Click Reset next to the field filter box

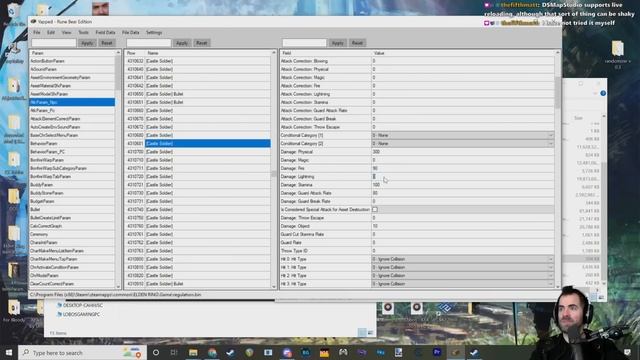(357, 43)
